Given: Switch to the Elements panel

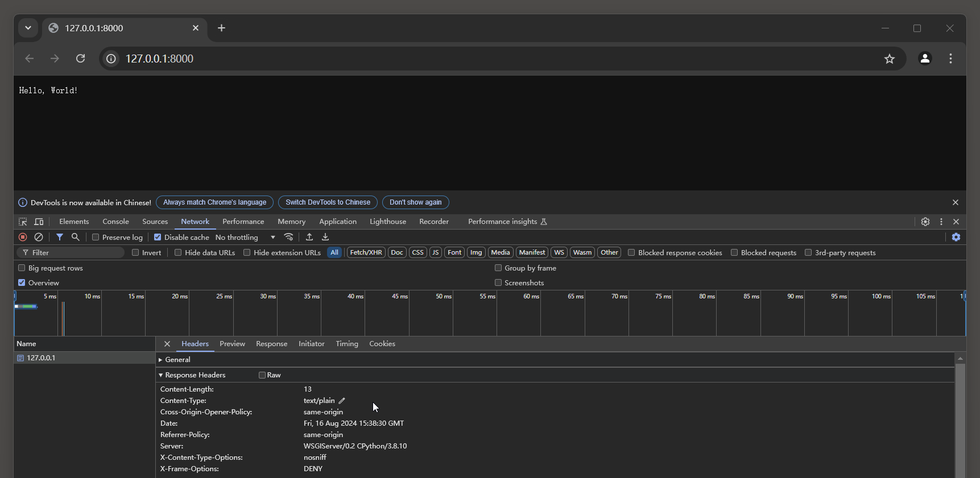Looking at the screenshot, I should click(74, 222).
